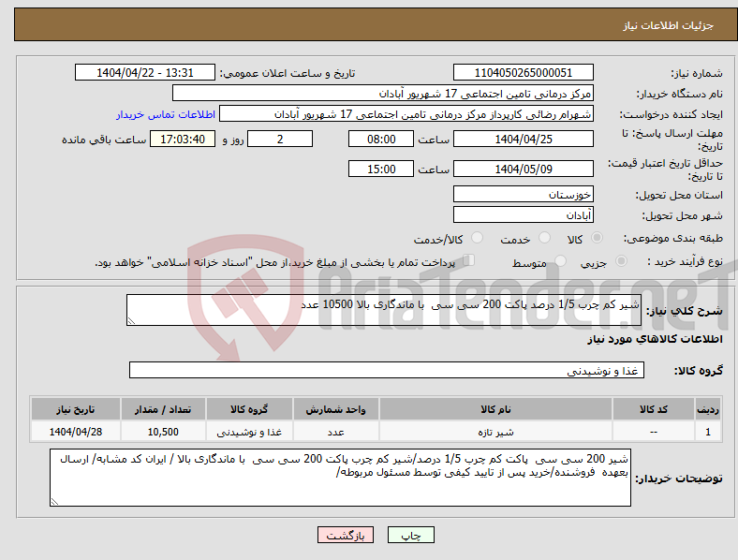Click the goods group field غذا و نوشیدنی
The height and width of the screenshot is (560, 738).
tap(387, 370)
